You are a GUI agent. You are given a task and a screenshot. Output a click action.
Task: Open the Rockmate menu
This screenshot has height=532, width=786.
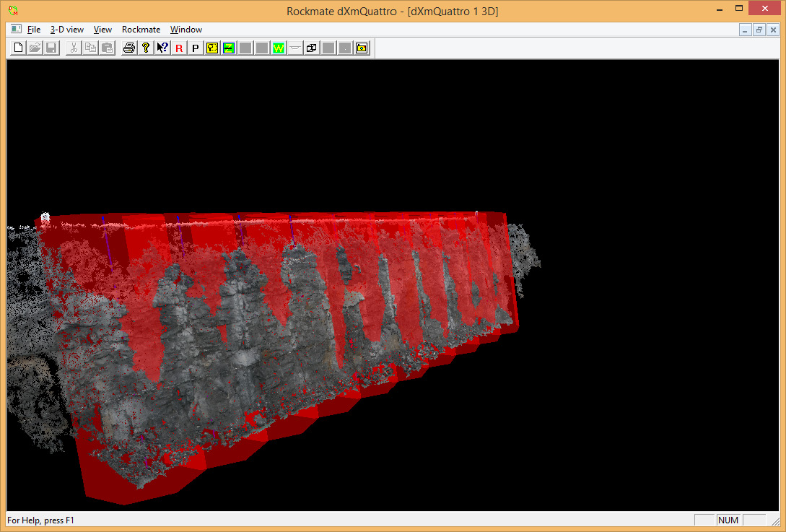(141, 30)
